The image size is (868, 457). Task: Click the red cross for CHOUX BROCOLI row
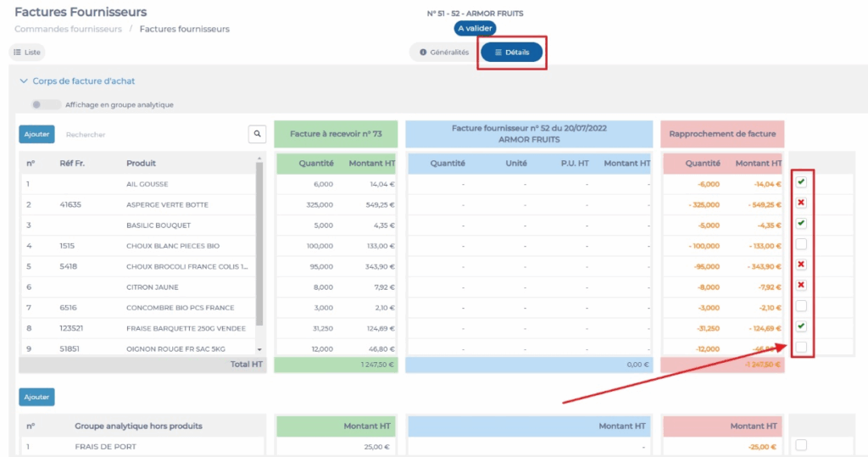[x=801, y=265]
